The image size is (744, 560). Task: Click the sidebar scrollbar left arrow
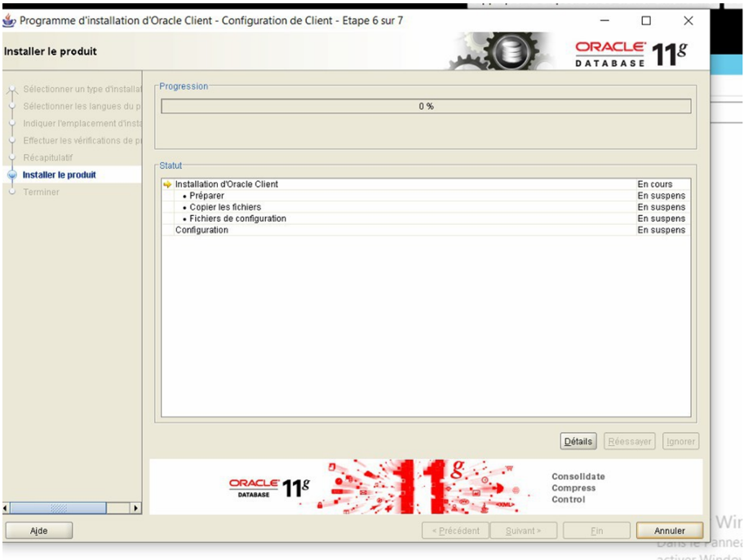[6, 508]
